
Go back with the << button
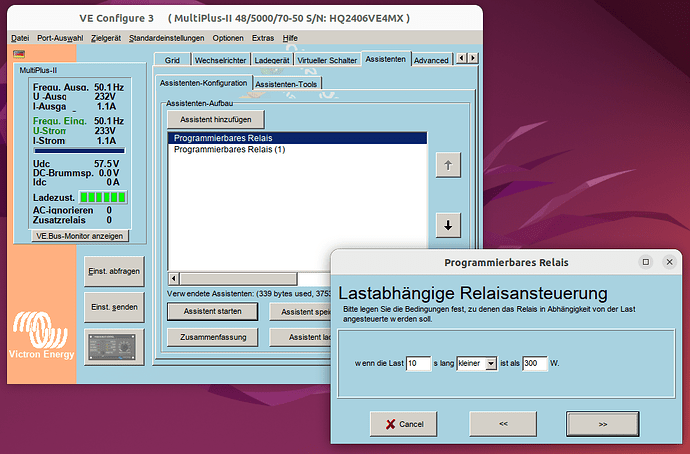503,424
